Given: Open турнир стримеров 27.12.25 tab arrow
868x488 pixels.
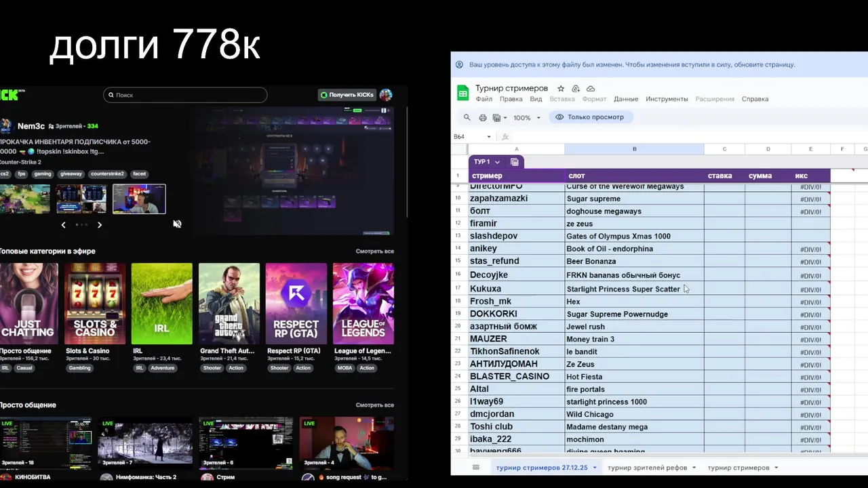Looking at the screenshot, I should tap(595, 468).
